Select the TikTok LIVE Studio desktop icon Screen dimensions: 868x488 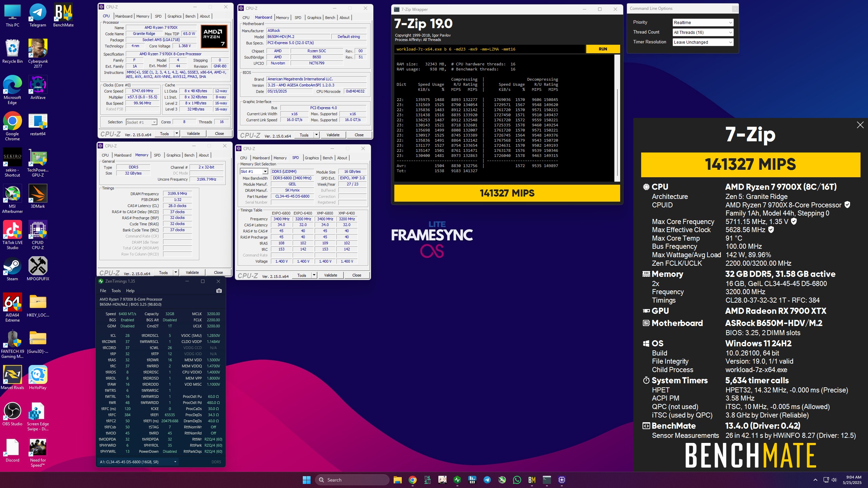(13, 235)
